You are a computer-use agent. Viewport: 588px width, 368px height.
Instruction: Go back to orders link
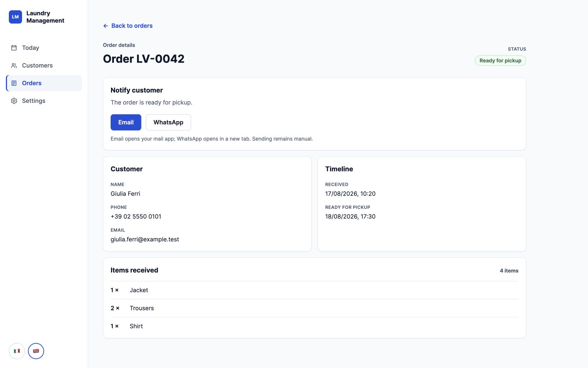(128, 26)
